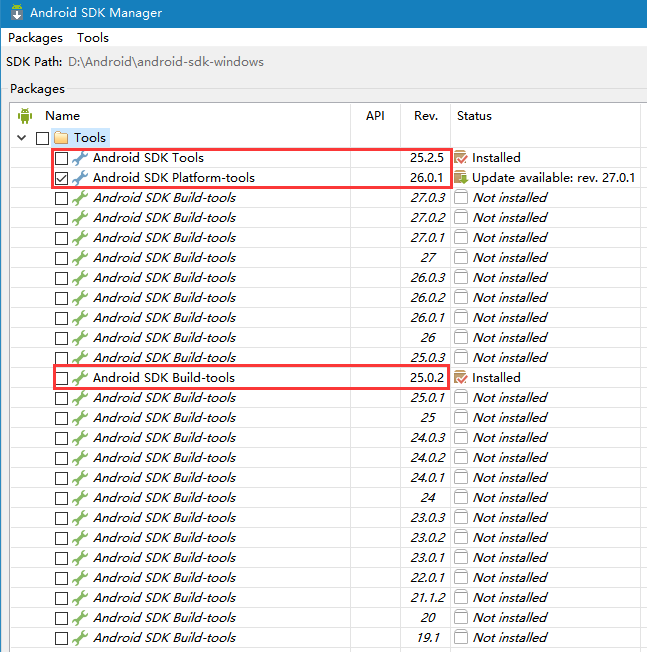This screenshot has height=652, width=647.
Task: Check the Android SDK Tools checkbox
Action: point(61,158)
